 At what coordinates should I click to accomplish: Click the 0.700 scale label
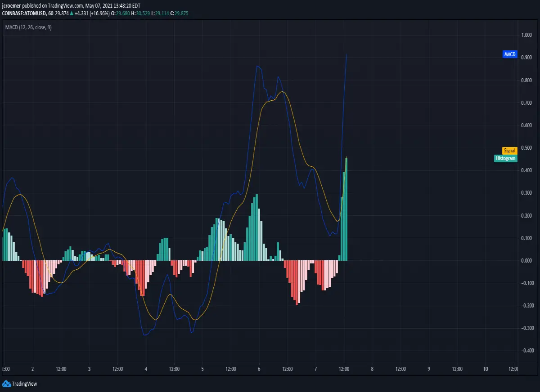click(526, 103)
